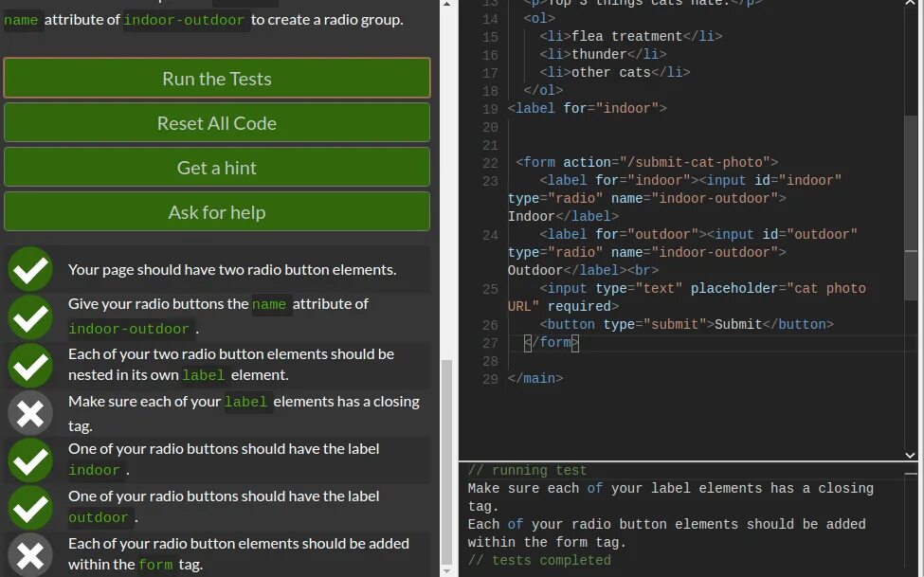The height and width of the screenshot is (577, 924).
Task: Click line number 22 in editor gutter
Action: [x=490, y=163]
